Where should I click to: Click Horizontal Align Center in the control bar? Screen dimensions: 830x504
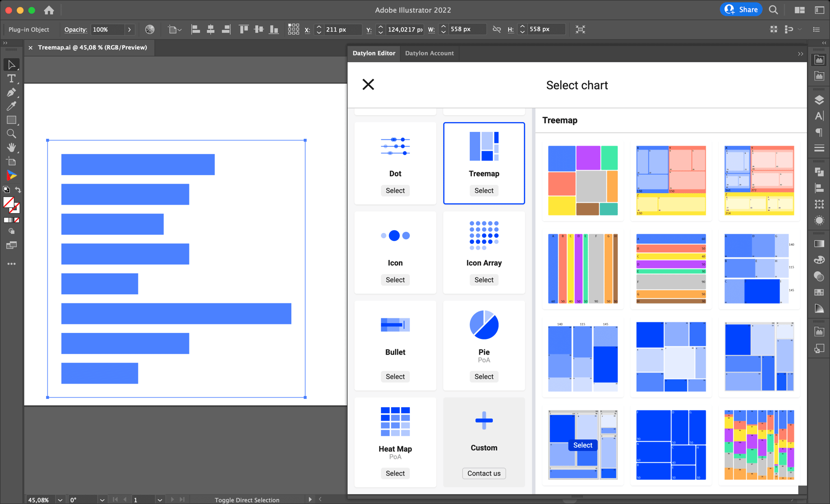211,29
